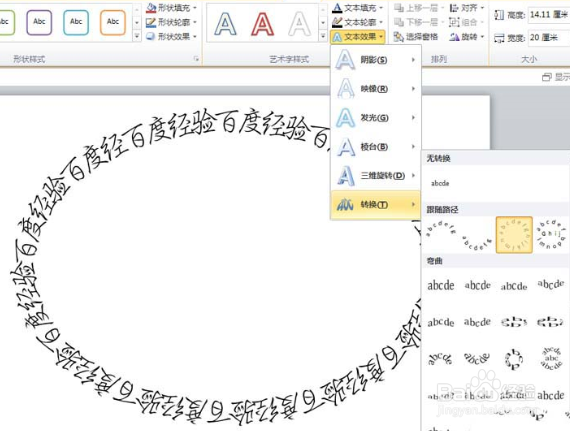Open the 三维旋转(D) 3-D rotation submenu
Viewport: 570px width, 431px height.
[376, 176]
